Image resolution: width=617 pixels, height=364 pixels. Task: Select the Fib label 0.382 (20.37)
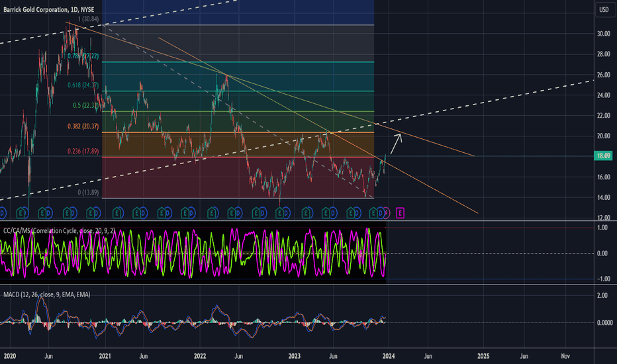pyautogui.click(x=83, y=126)
